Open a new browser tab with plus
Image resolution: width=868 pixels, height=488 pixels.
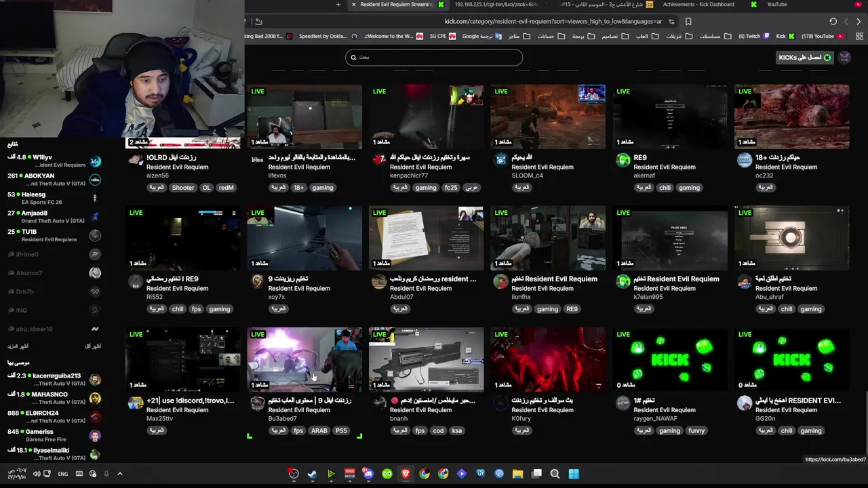338,5
